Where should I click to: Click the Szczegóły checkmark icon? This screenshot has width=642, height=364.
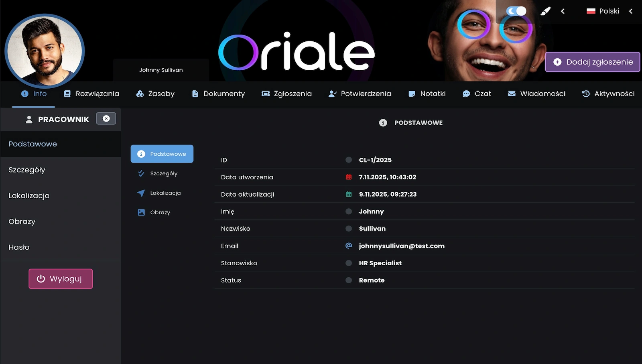tap(141, 173)
